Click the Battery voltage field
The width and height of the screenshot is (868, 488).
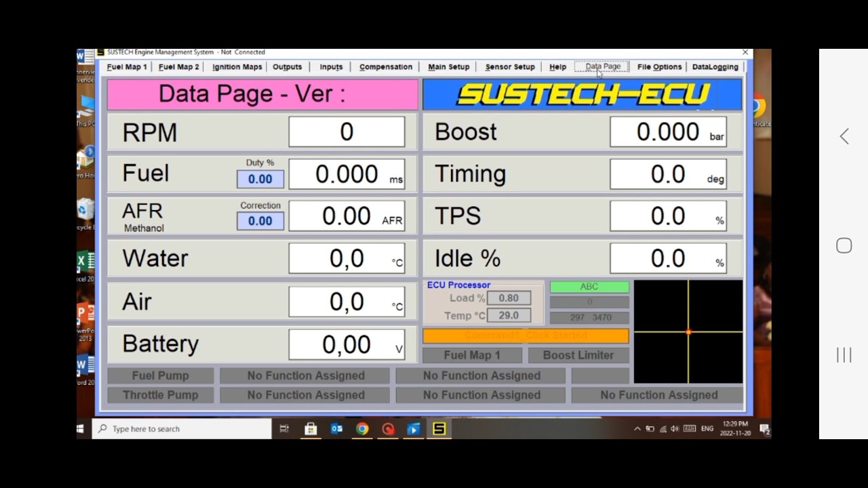pos(347,344)
